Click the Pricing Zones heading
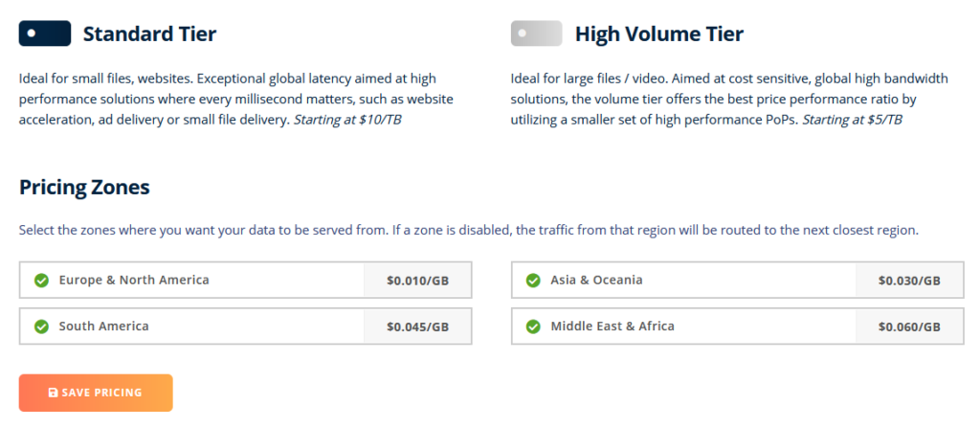 tap(84, 187)
